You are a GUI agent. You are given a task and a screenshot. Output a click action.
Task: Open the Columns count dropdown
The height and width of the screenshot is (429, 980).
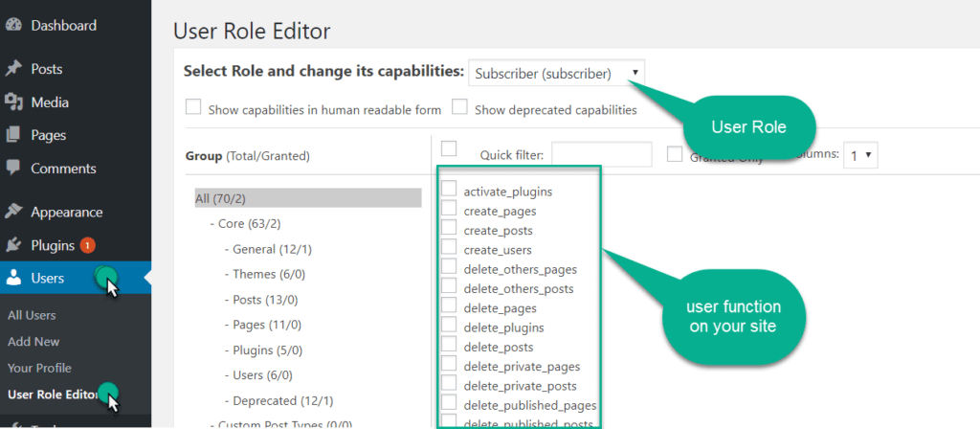[x=860, y=155]
